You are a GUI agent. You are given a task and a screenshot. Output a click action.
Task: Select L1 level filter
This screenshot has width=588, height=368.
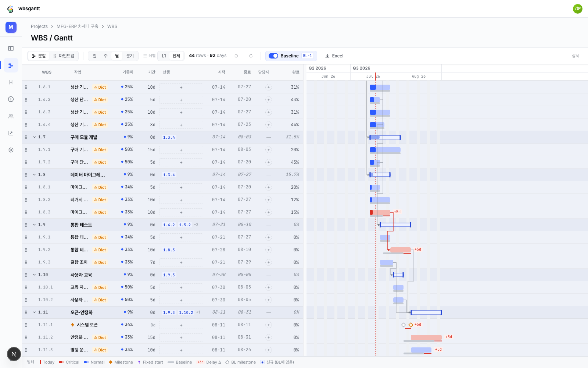(164, 56)
